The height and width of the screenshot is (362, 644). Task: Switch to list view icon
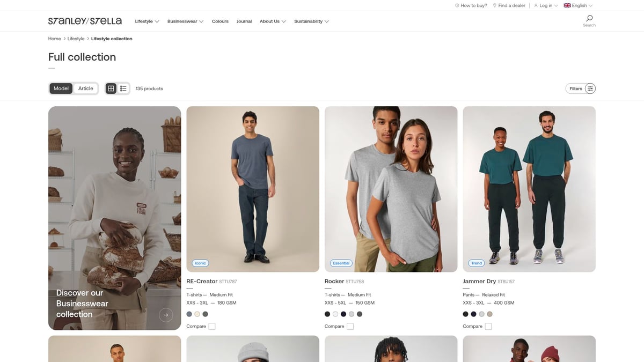click(123, 88)
